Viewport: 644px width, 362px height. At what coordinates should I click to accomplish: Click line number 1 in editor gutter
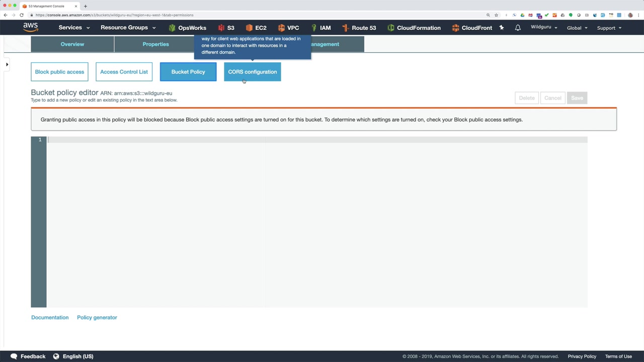(40, 139)
